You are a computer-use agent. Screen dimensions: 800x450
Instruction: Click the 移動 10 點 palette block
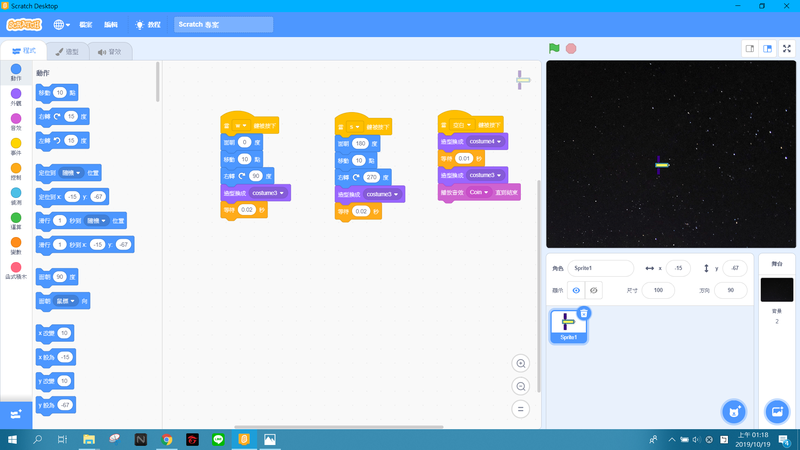[x=57, y=93]
